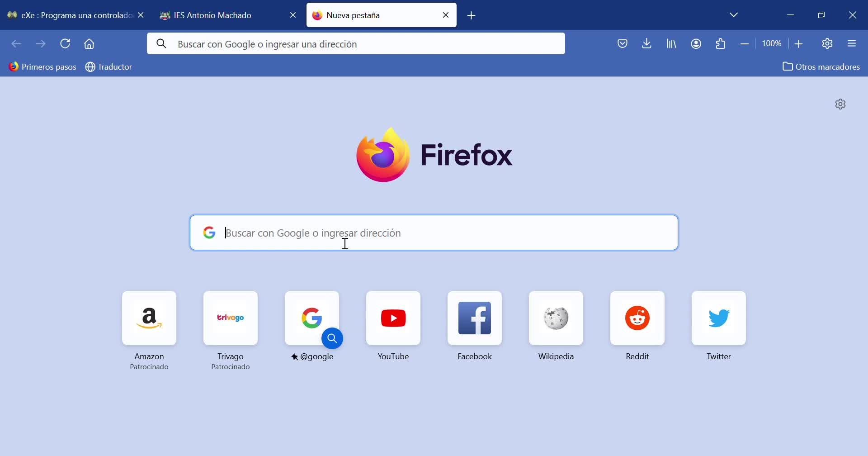The width and height of the screenshot is (868, 456).
Task: Reload the current page
Action: 65,44
